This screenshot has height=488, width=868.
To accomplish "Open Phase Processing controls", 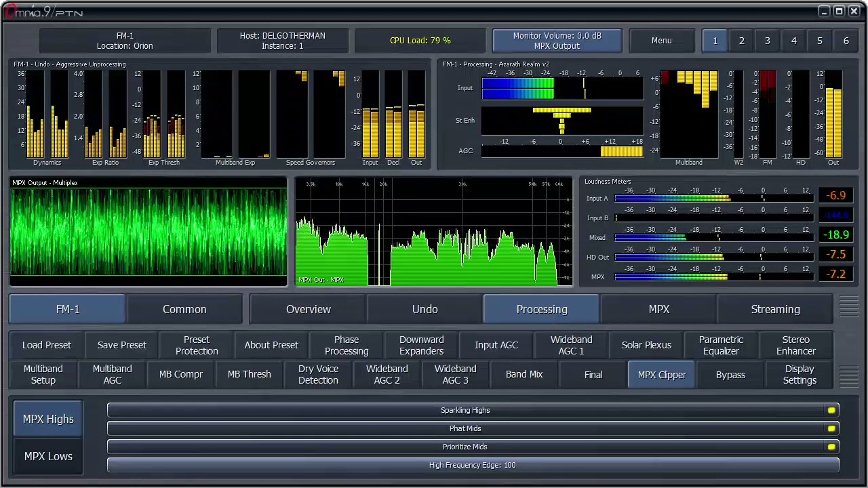I will 347,345.
